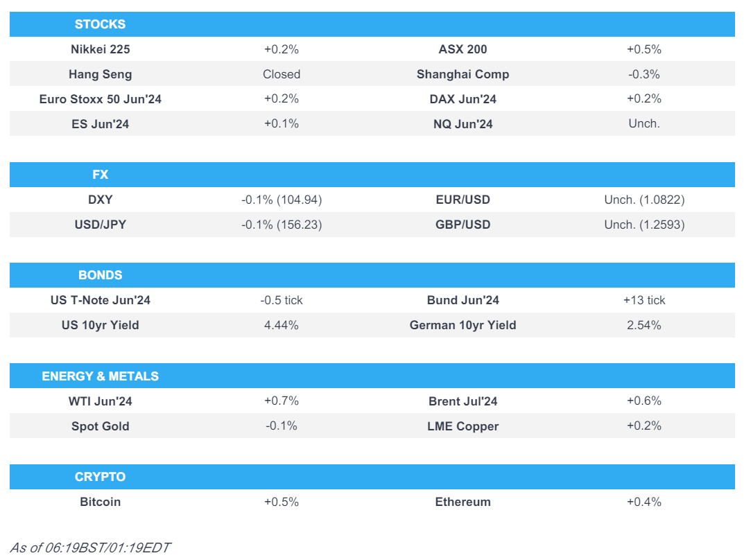The width and height of the screenshot is (751, 560).
Task: Click the Hang Seng Closed value
Action: tap(282, 74)
